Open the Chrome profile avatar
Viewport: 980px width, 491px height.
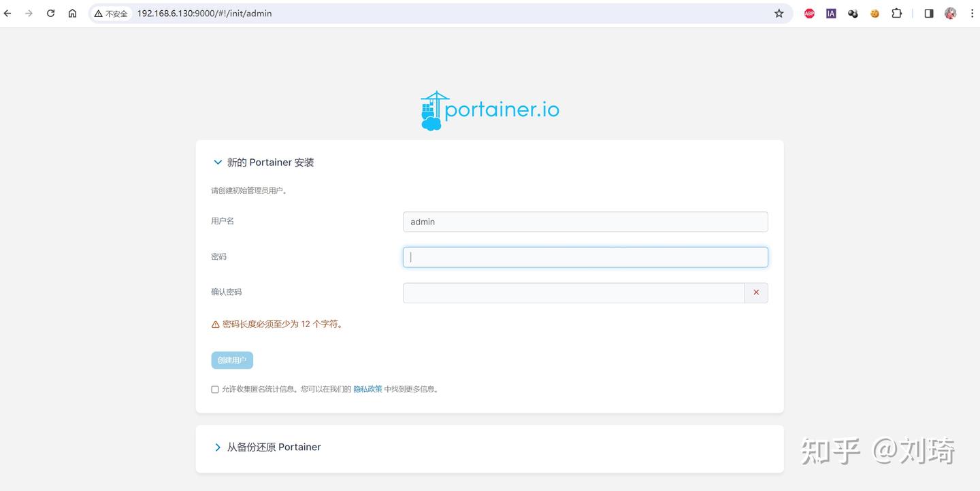(950, 13)
